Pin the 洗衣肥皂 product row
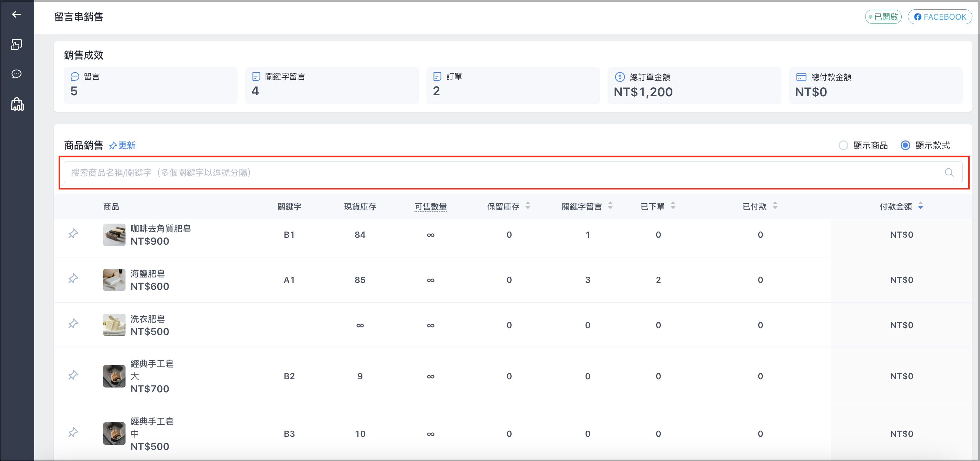Viewport: 980px width, 461px height. pyautogui.click(x=73, y=324)
